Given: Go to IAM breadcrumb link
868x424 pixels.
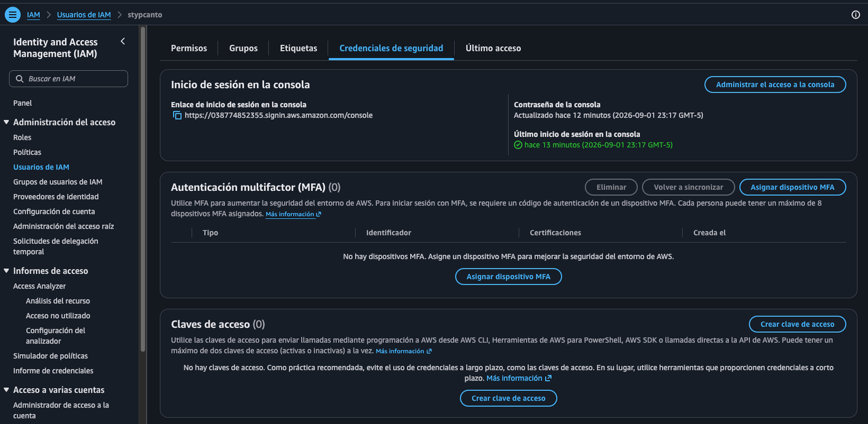Looking at the screenshot, I should (x=34, y=15).
